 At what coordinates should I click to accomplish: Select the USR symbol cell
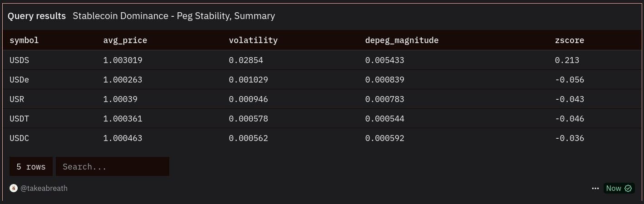(17, 99)
